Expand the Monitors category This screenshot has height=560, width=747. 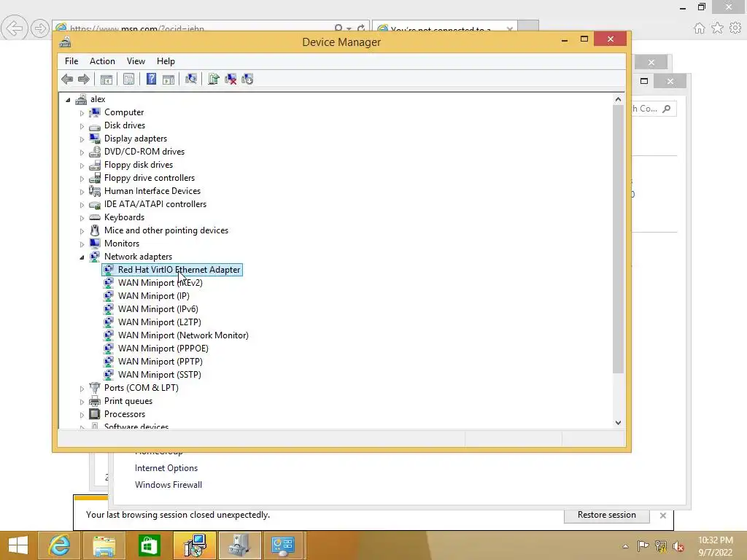tap(82, 244)
